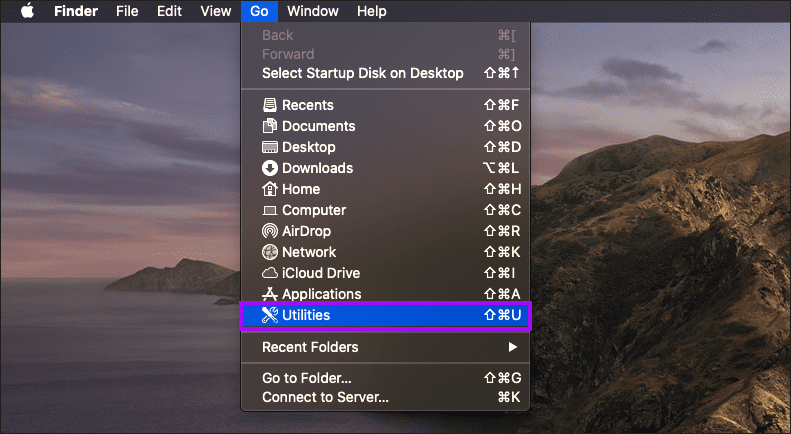
Task: Open the File menu
Action: coord(127,11)
